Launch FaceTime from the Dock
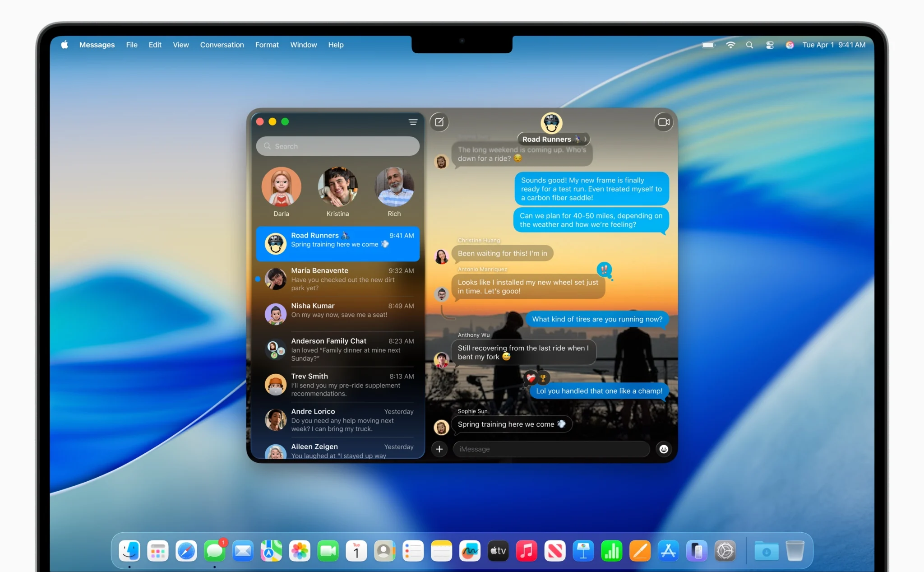Image resolution: width=924 pixels, height=572 pixels. tap(328, 551)
